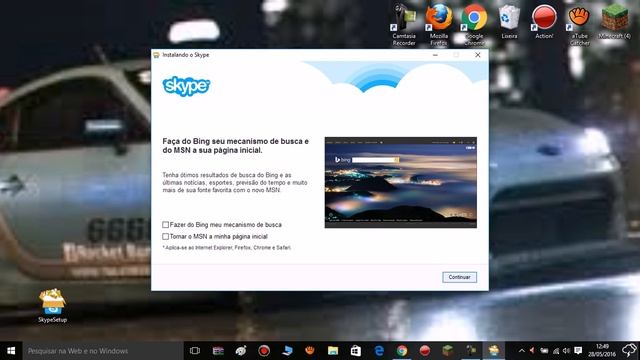Screen dimensions: 640x360
Task: Open Windows Store from taskbar
Action: tap(356, 351)
